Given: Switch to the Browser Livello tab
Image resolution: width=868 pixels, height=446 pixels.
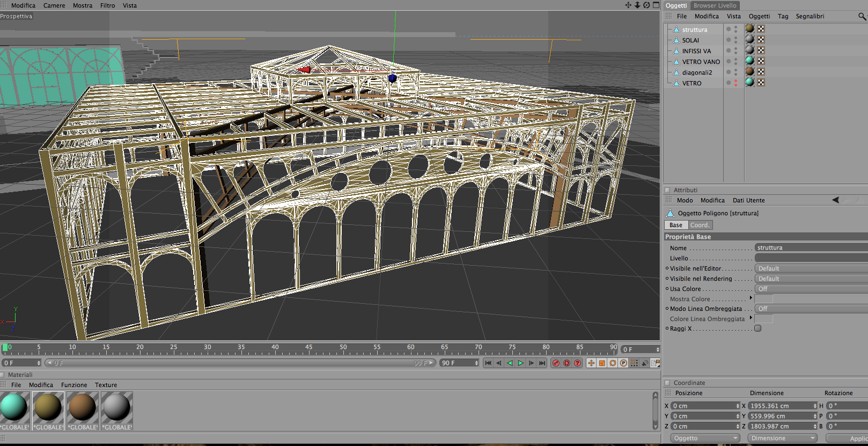Looking at the screenshot, I should [x=715, y=5].
